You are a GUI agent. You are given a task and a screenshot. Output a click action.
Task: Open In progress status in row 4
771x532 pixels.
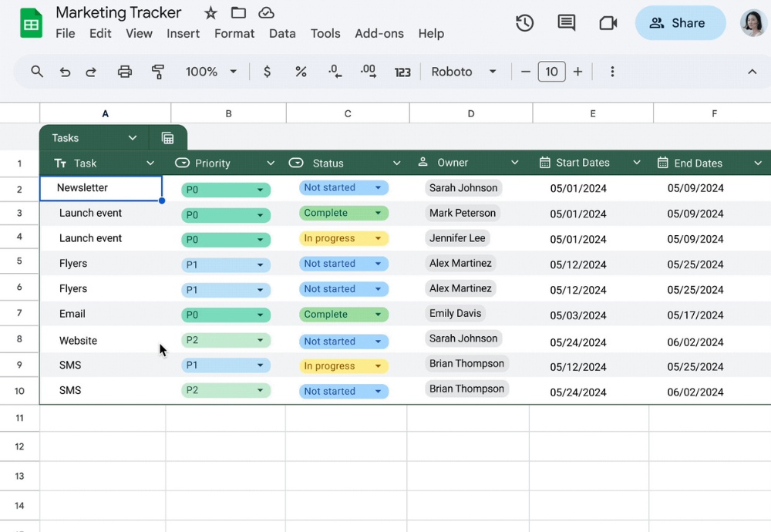(x=344, y=238)
